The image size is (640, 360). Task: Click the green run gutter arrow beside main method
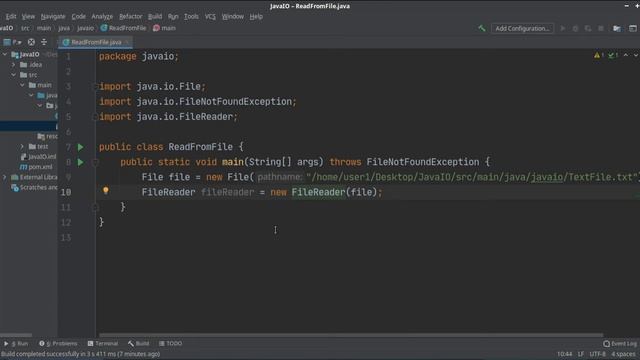(80, 162)
